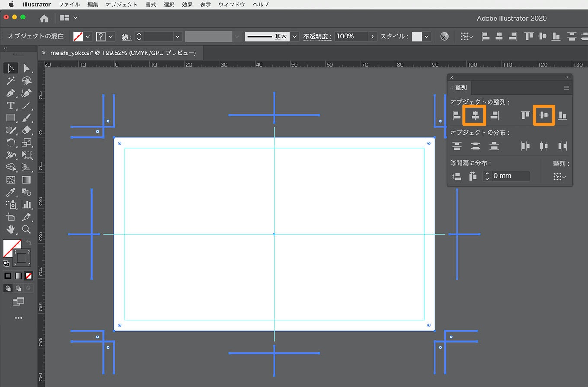
Task: Select the Symbol Sprayer tool
Action: tap(11, 204)
